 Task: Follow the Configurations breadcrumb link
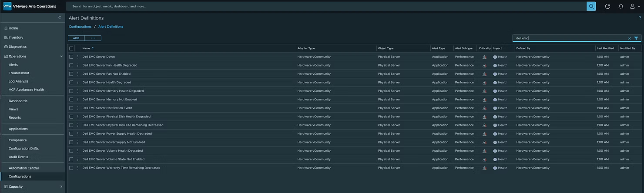pos(80,27)
